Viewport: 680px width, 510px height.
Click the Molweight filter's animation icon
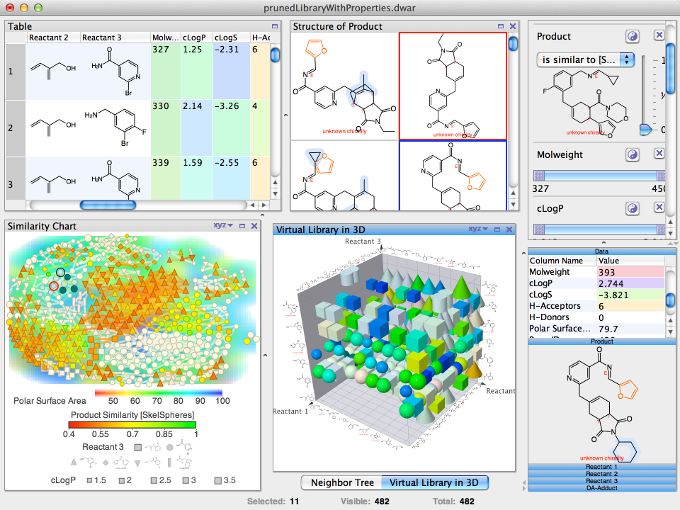click(x=632, y=155)
